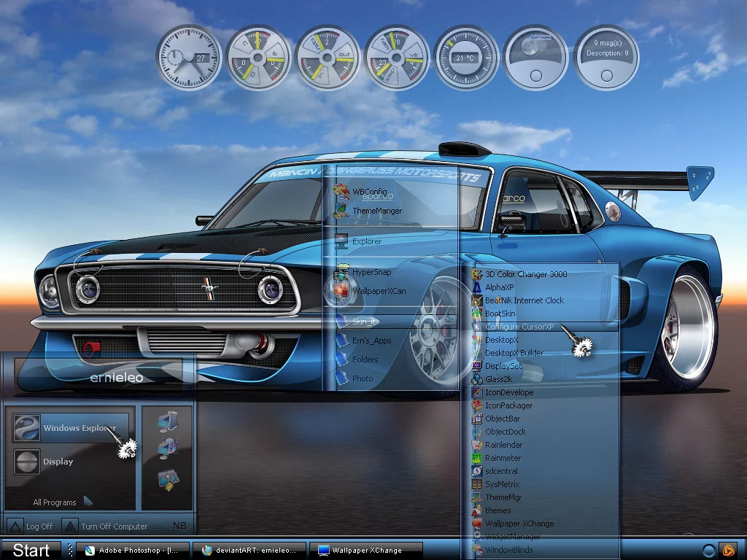This screenshot has width=747, height=560.
Task: Click the round button on moon widget
Action: [x=536, y=75]
